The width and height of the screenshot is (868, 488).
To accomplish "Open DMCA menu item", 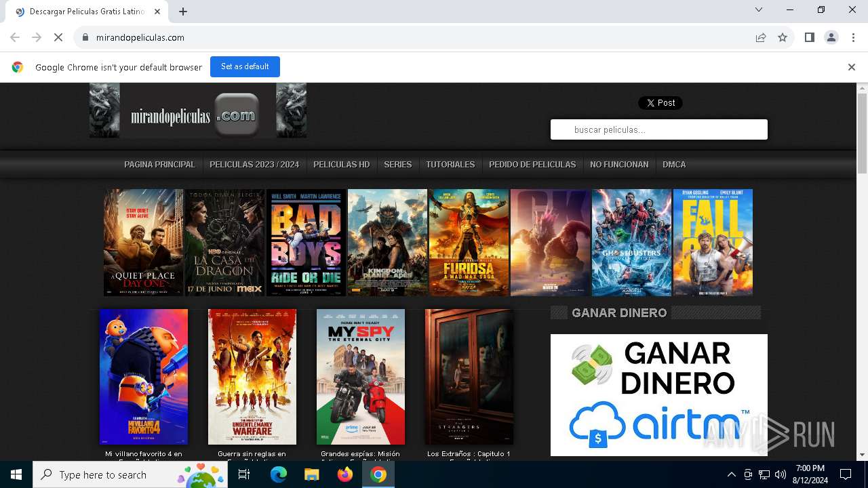I will [x=674, y=165].
